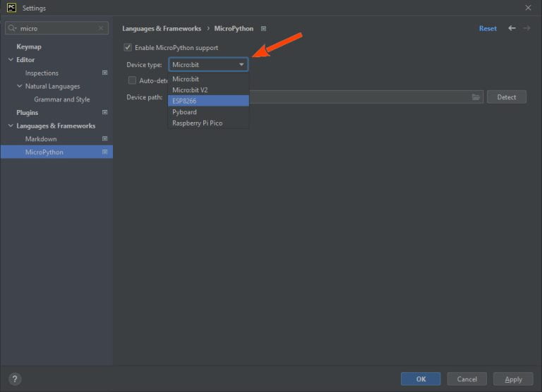This screenshot has width=542, height=392.
Task: Click in the settings search field
Action: [x=56, y=29]
